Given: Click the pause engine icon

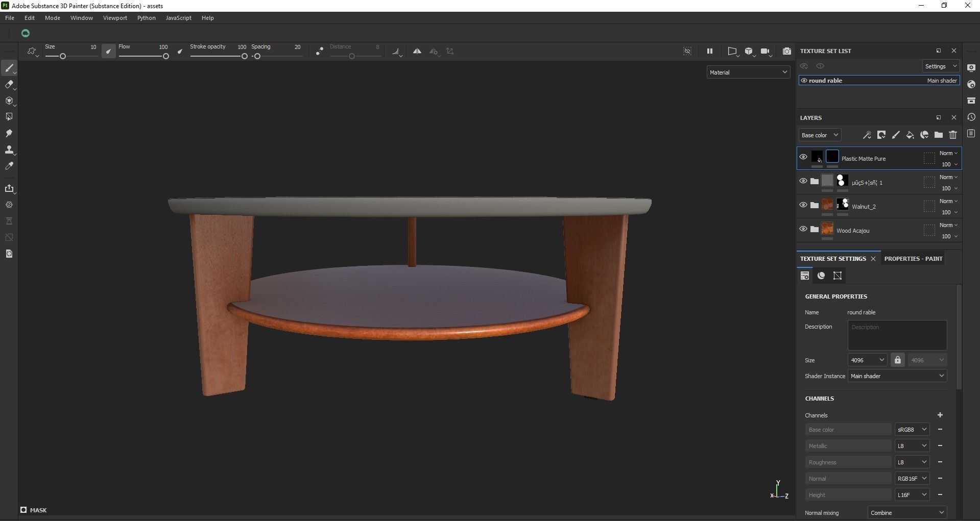Looking at the screenshot, I should (710, 51).
